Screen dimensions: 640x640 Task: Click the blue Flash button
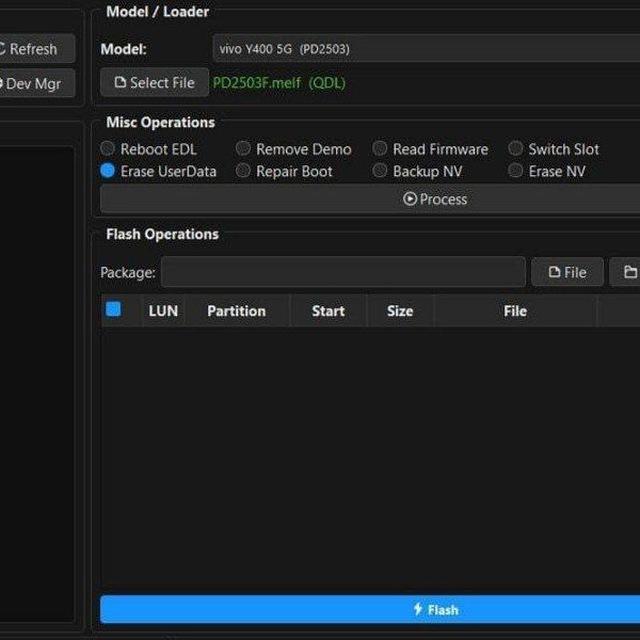tap(370, 609)
